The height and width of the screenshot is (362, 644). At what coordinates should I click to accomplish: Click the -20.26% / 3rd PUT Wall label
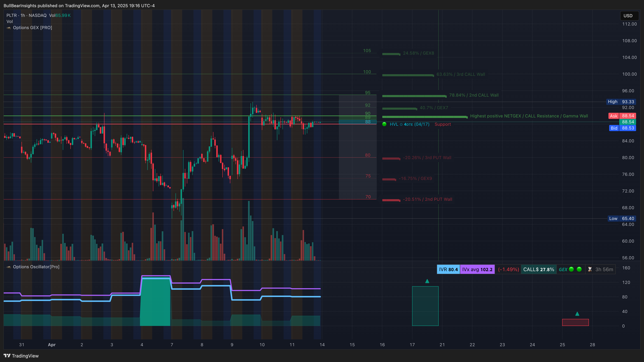click(x=427, y=158)
